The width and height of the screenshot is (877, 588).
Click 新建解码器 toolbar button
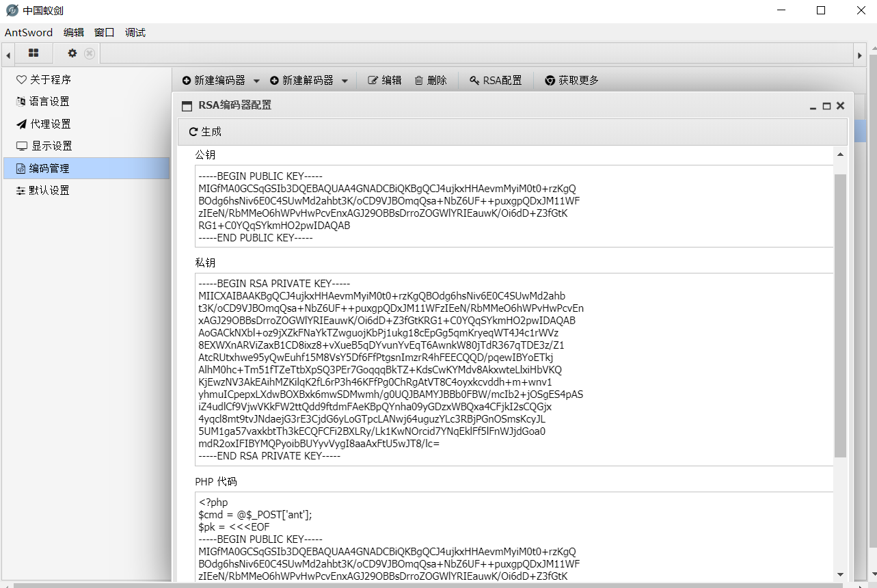click(x=302, y=81)
